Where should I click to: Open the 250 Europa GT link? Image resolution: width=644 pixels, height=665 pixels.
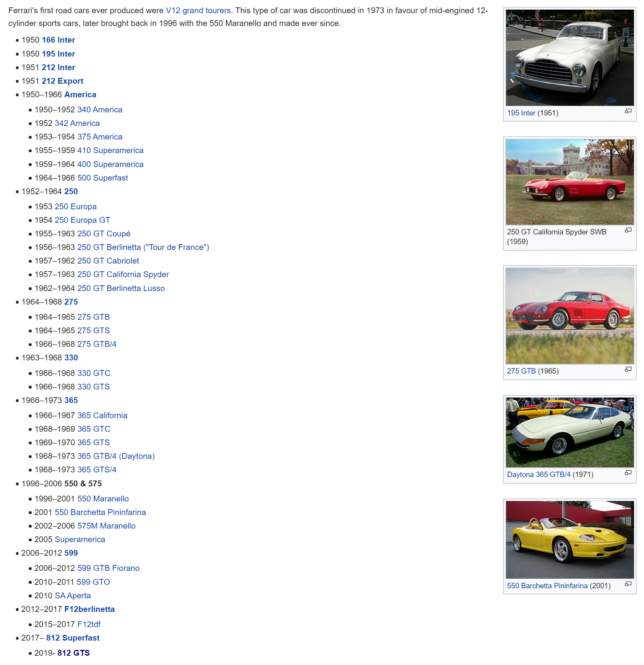82,220
